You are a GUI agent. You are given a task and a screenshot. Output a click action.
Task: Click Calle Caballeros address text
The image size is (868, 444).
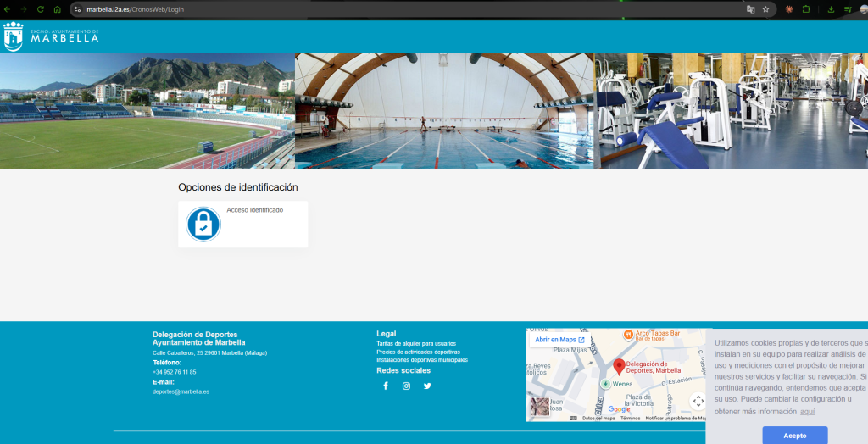coord(209,352)
